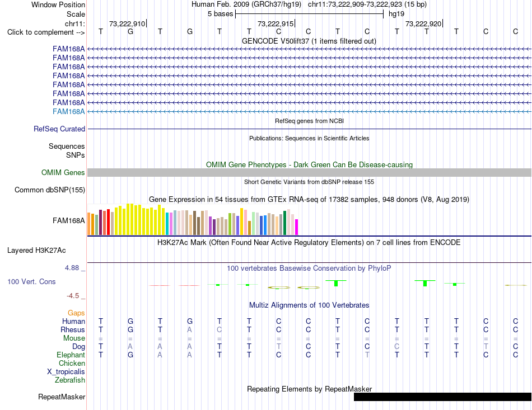Click the '5 bases' scale text
The width and height of the screenshot is (532, 410).
click(220, 14)
